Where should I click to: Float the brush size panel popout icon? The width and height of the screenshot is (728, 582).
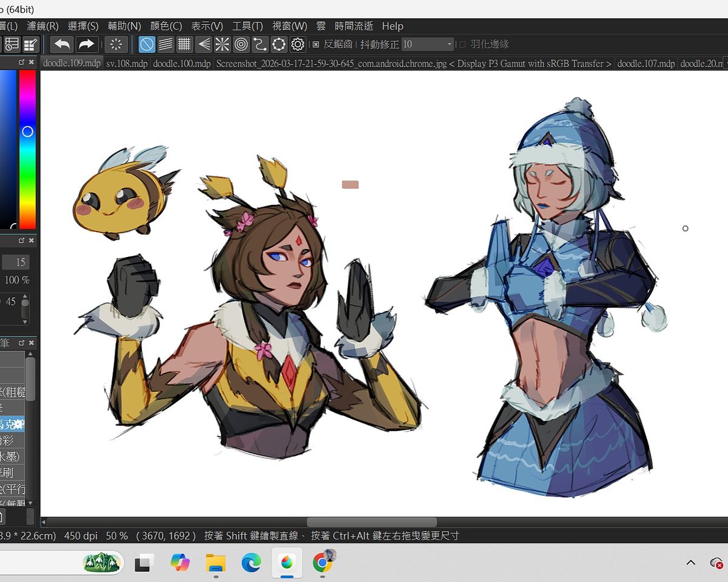point(22,241)
